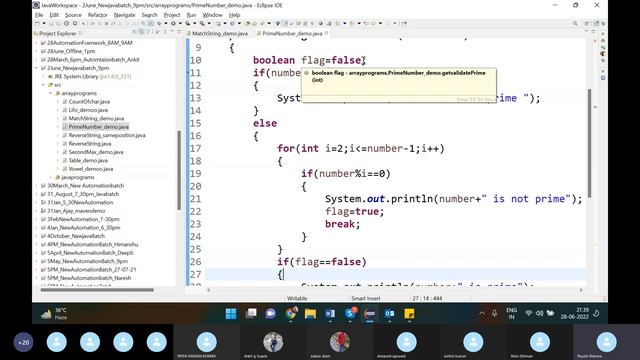Viewport: 640px width, 360px height.
Task: Select ReverseString_sameposition.java file
Action: tap(107, 135)
